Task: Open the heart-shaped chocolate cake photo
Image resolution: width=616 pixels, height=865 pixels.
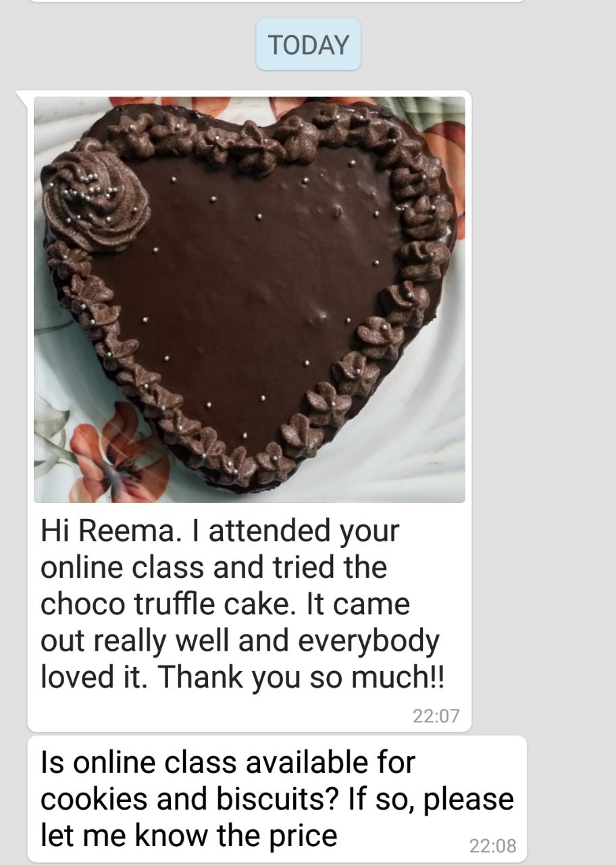Action: pyautogui.click(x=249, y=299)
